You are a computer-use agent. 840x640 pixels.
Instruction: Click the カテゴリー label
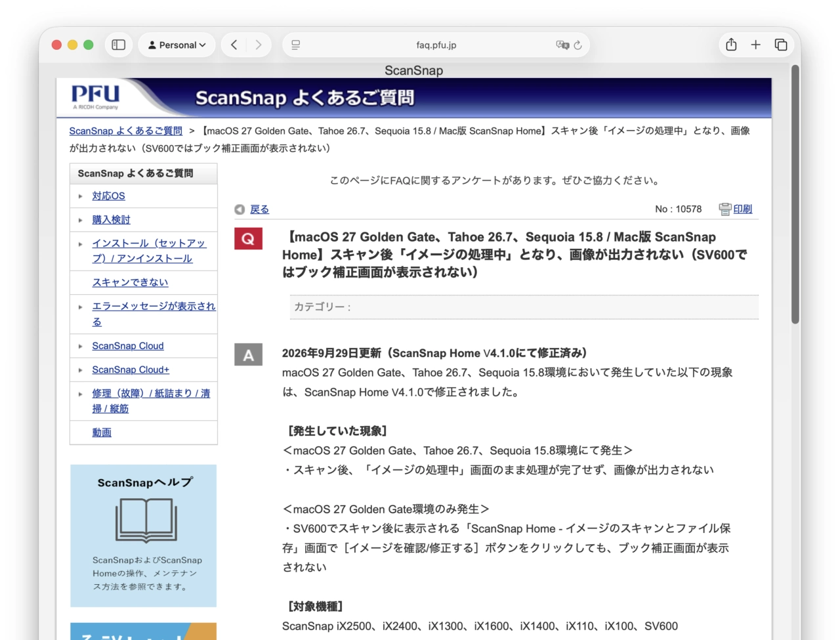coord(322,307)
